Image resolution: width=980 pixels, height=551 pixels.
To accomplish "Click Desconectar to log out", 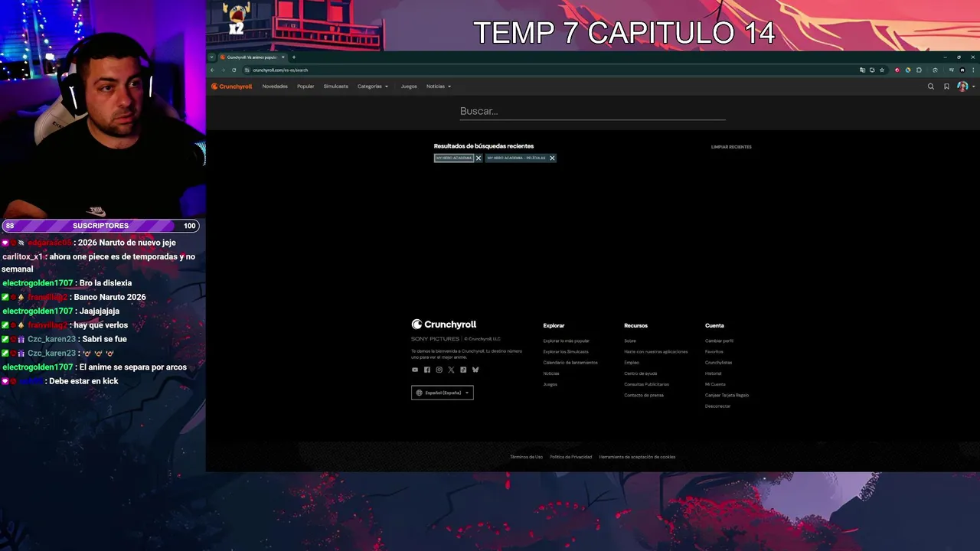I will (x=718, y=406).
